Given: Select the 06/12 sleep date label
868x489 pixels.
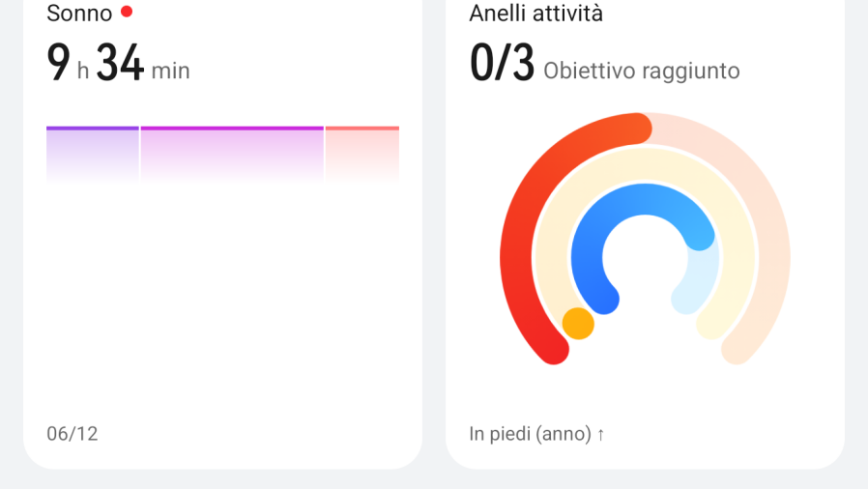Looking at the screenshot, I should pos(72,434).
